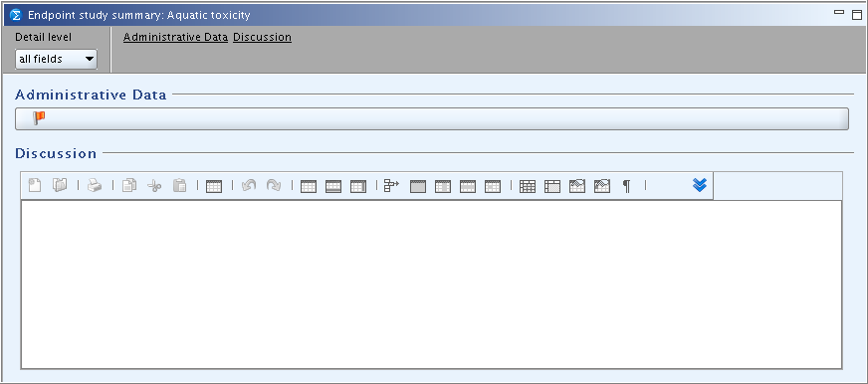Click the fully gray-filled table icon
The image size is (868, 384).
point(418,186)
